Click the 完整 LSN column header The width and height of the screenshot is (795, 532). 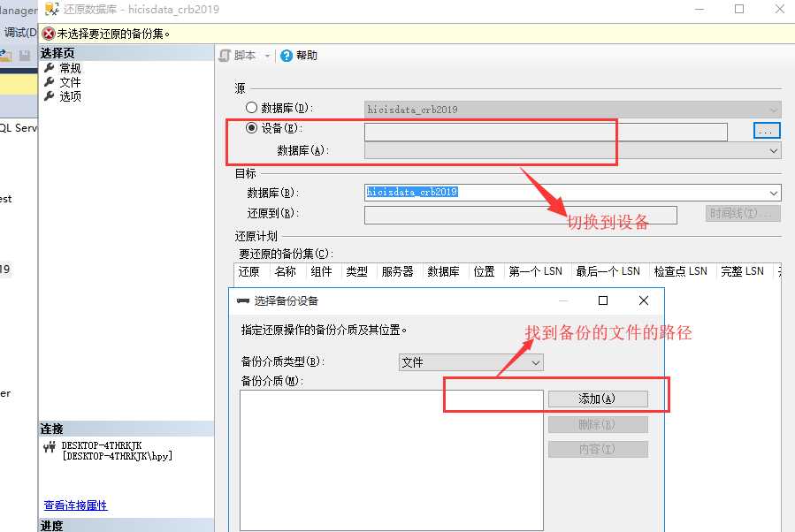[x=743, y=271]
